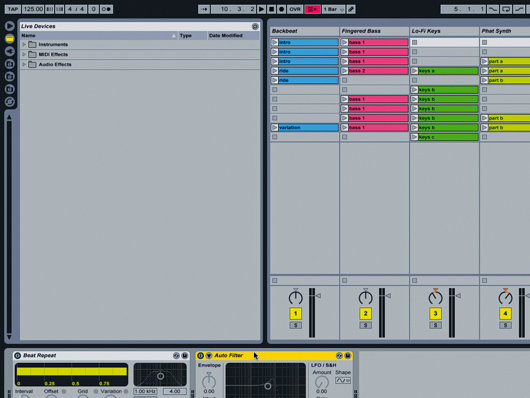
Task: Click tempo nudge down button
Action: [x=50, y=9]
